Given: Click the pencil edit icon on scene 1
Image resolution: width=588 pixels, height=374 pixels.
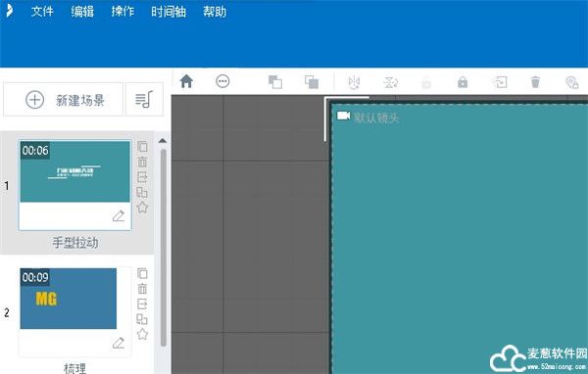Looking at the screenshot, I should pyautogui.click(x=119, y=215).
